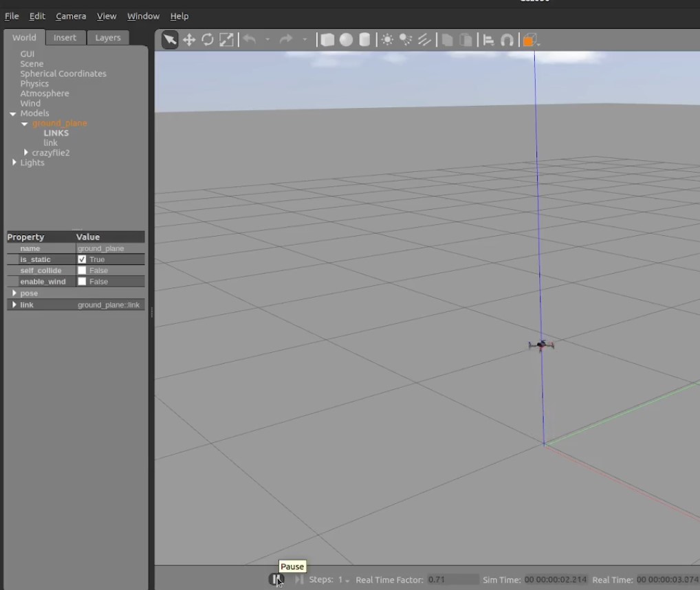Click the ground_plane::link value text
Viewport: 700px width, 590px height.
pos(109,305)
